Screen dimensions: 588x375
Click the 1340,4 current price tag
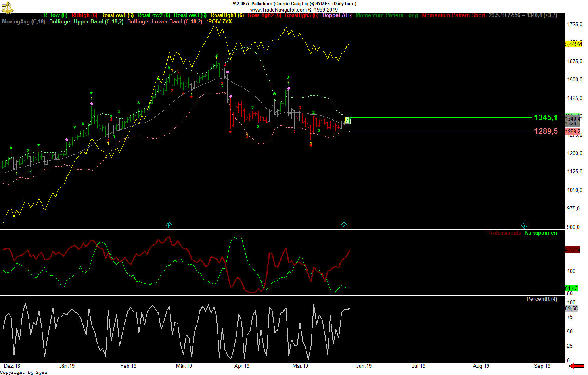573,119
